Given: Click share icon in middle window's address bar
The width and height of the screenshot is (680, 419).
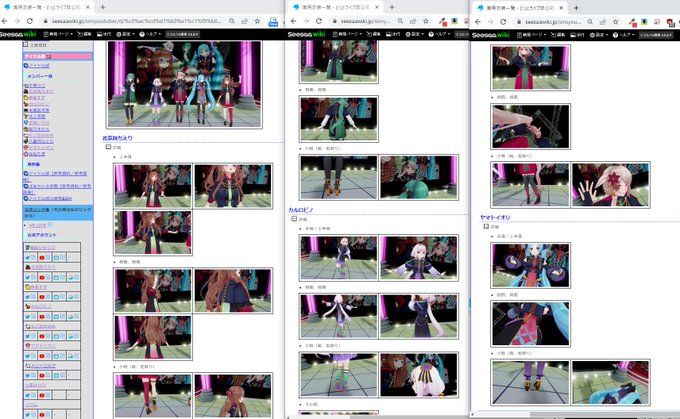Looking at the screenshot, I should 413,21.
